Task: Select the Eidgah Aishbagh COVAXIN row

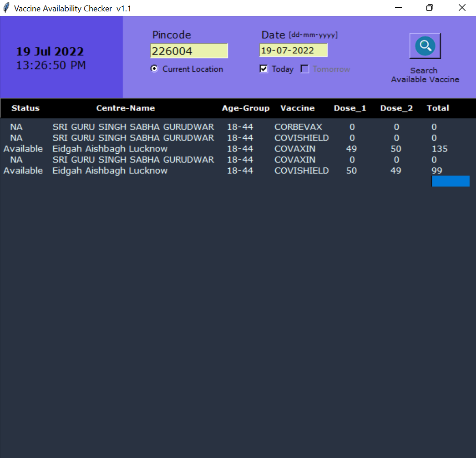Action: coord(182,149)
